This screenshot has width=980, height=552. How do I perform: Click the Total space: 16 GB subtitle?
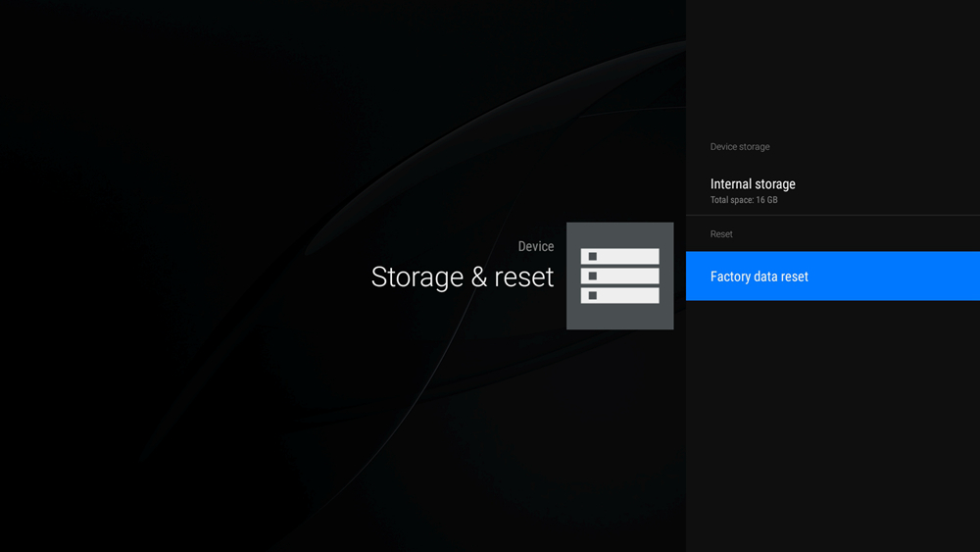pyautogui.click(x=744, y=200)
